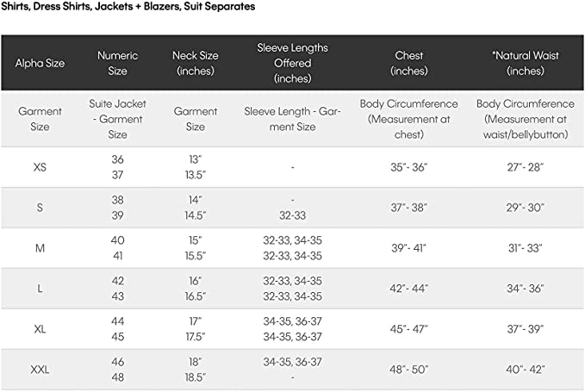Click Body Circumference at waist/bellybutton cell
The height and width of the screenshot is (392, 585).
click(x=525, y=119)
